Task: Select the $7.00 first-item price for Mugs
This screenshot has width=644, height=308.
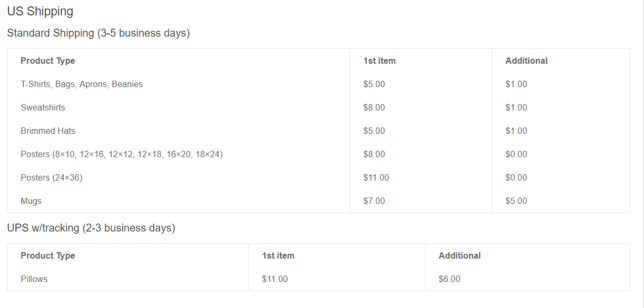Action: coord(374,201)
